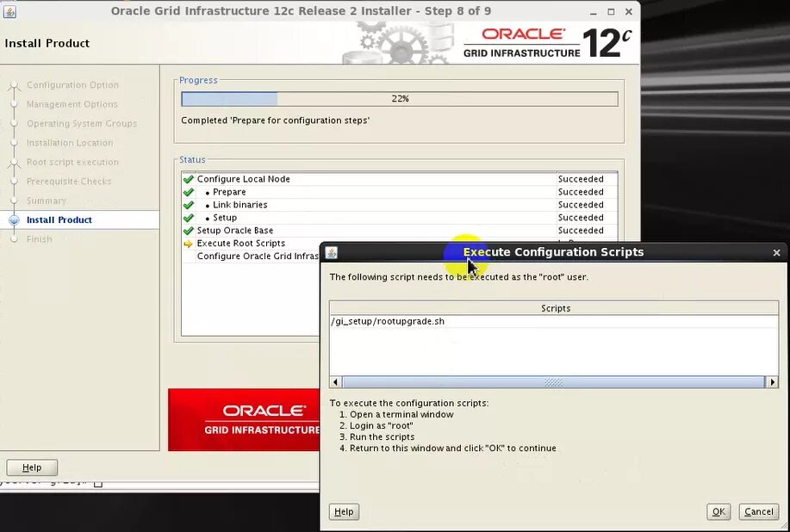Select the Summary step in sidebar
790x532 pixels.
coord(47,201)
